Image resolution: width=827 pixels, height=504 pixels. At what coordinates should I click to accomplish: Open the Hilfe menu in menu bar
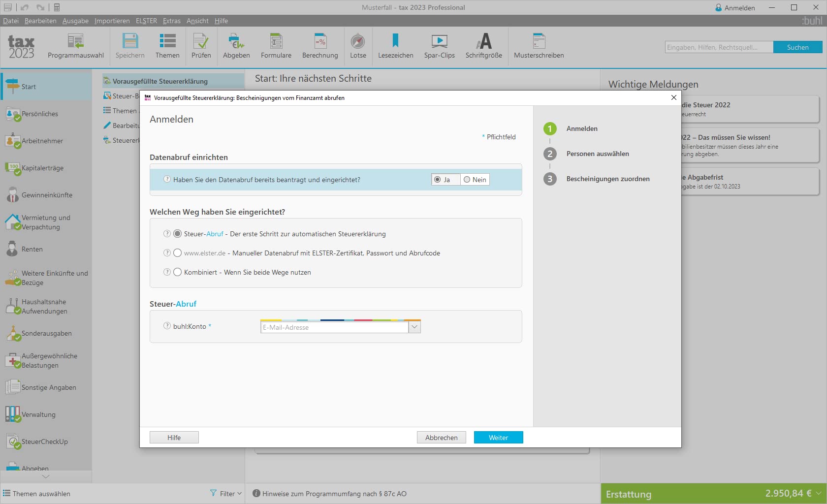point(221,21)
